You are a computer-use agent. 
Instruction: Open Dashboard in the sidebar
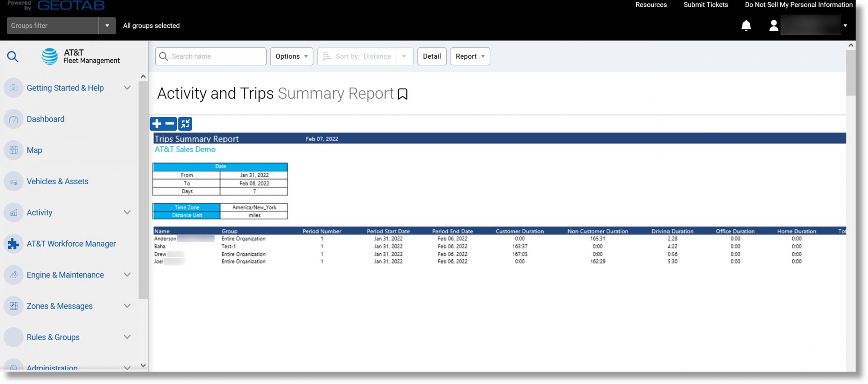pyautogui.click(x=45, y=119)
